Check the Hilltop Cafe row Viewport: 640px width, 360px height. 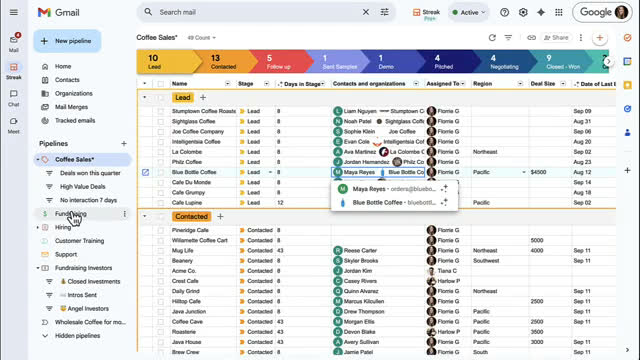pos(160,301)
